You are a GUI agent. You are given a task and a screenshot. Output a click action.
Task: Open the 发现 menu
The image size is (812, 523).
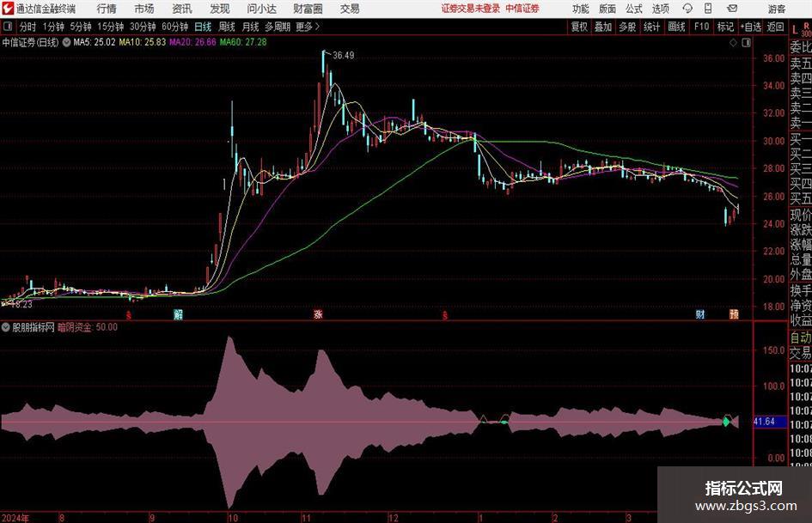[220, 9]
